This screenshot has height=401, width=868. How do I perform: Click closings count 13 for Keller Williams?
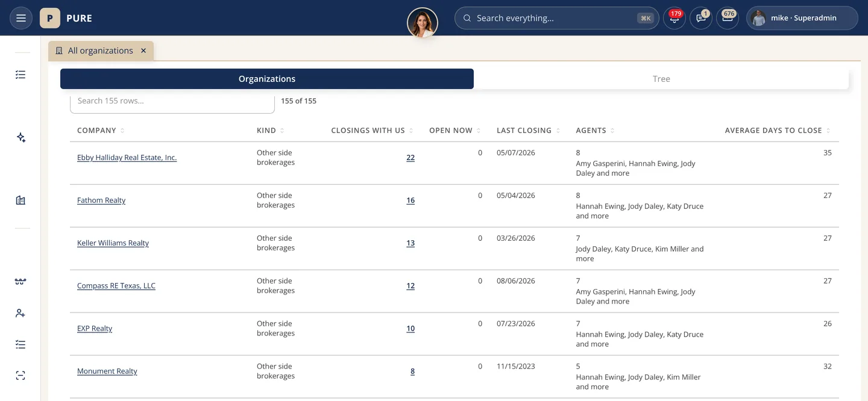click(410, 243)
